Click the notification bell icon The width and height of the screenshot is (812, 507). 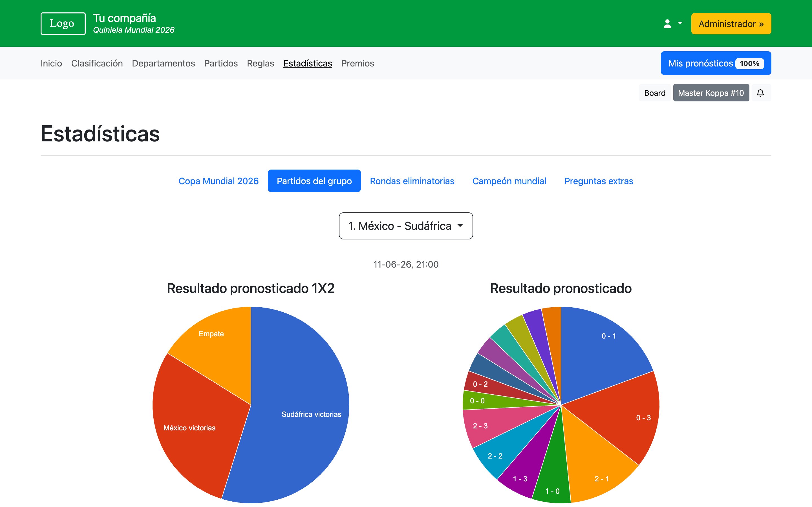[760, 93]
